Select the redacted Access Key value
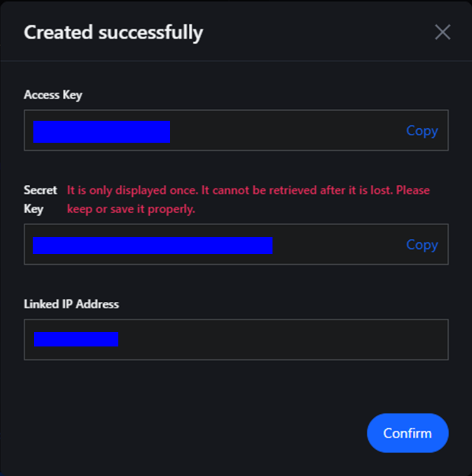472x476 pixels. [101, 132]
